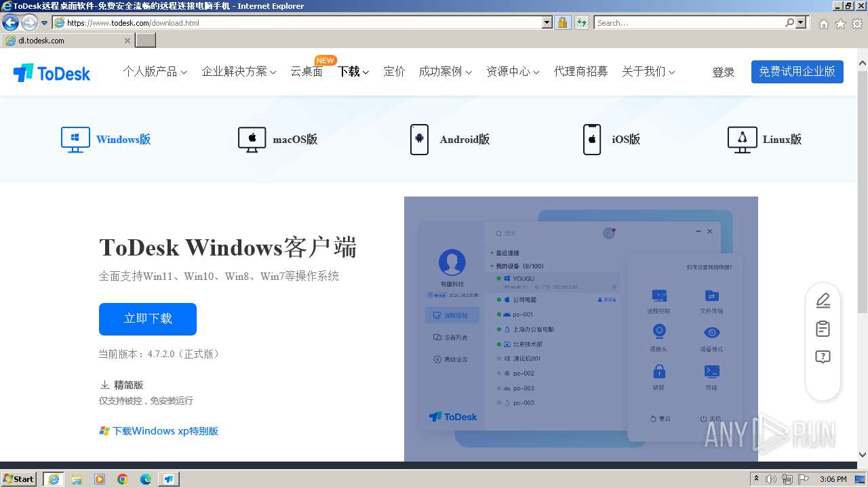Click the address bar URL field
868x488 pixels.
tap(304, 23)
